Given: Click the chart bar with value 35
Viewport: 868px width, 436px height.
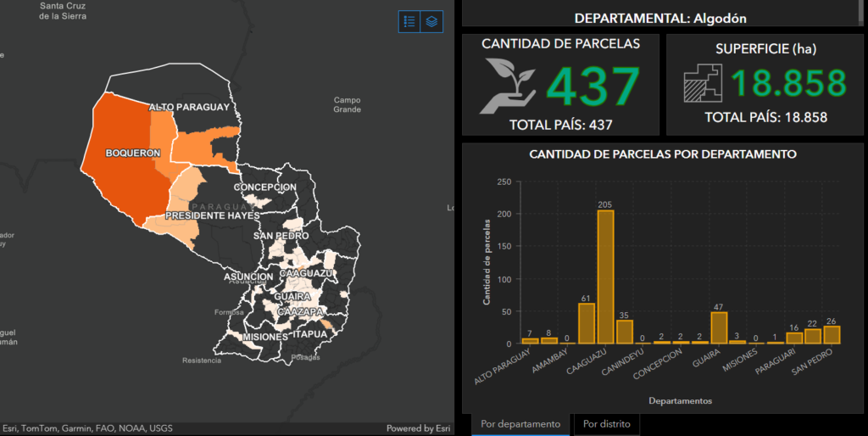Looking at the screenshot, I should click(625, 331).
